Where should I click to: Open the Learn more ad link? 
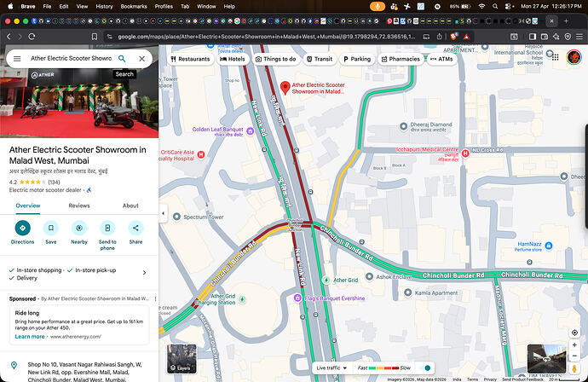pos(30,337)
